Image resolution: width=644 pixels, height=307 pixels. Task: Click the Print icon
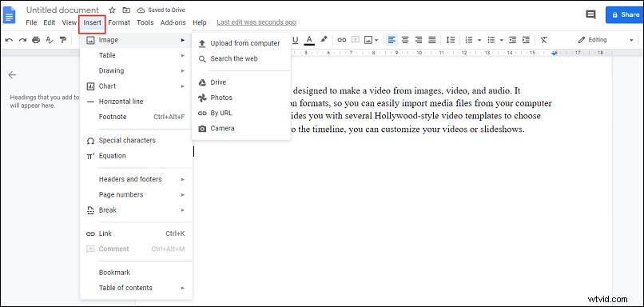point(36,40)
